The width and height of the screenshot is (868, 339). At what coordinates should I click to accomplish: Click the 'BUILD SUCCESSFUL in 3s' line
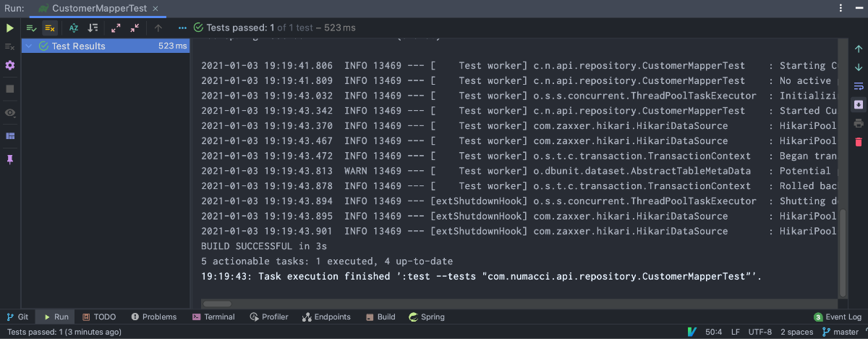[x=264, y=246]
